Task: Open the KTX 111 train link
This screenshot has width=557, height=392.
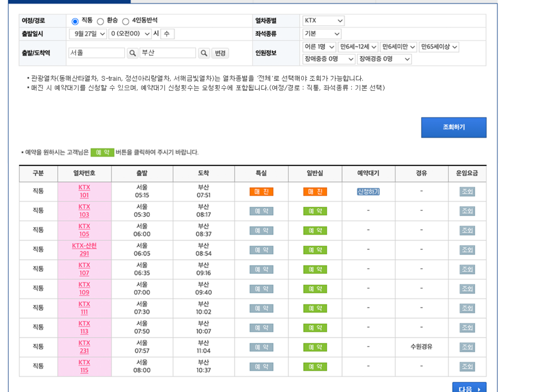Action: coord(84,308)
